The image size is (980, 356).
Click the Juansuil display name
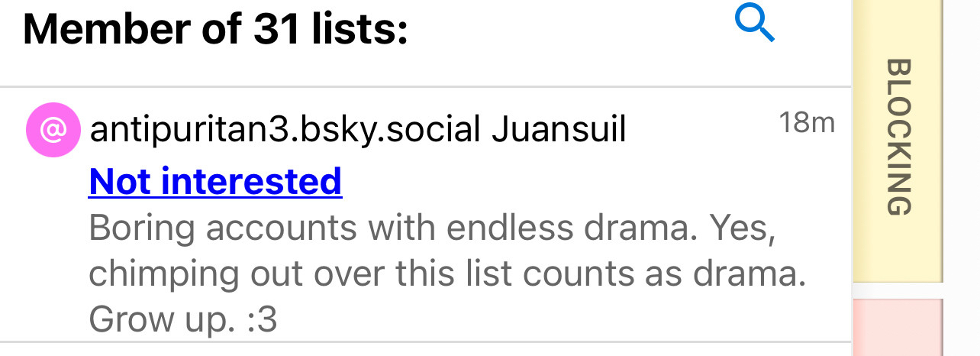559,131
